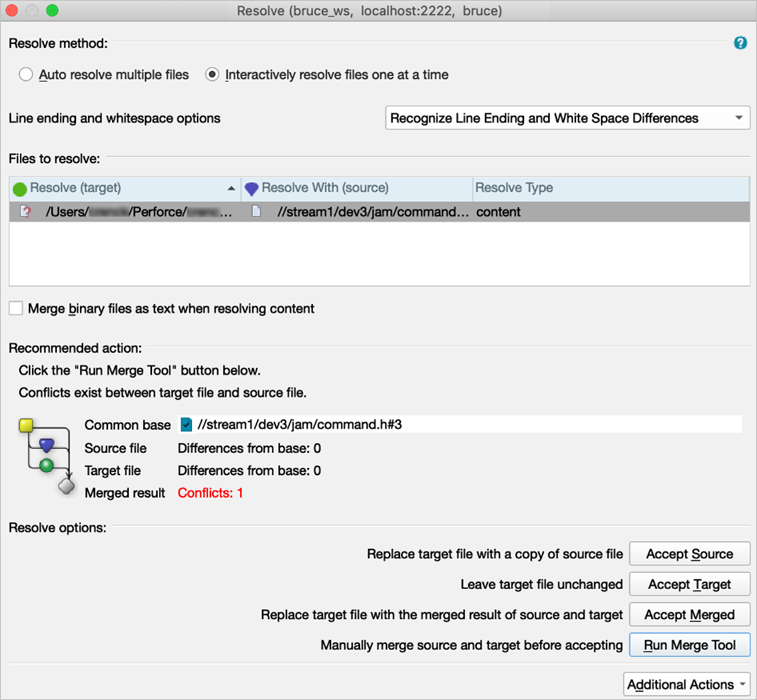Select Interactively resolve files one at a time
The width and height of the screenshot is (757, 700).
click(x=212, y=75)
